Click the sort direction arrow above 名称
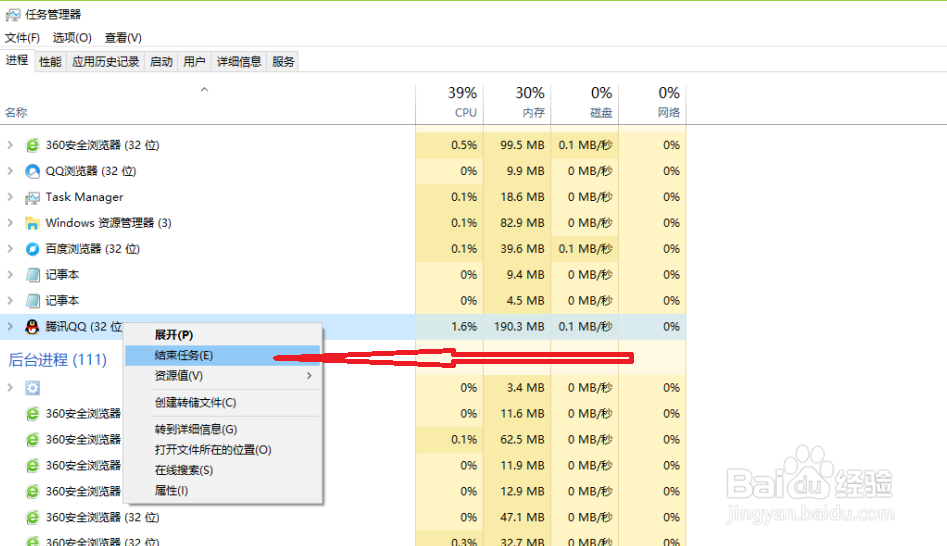 pos(204,89)
